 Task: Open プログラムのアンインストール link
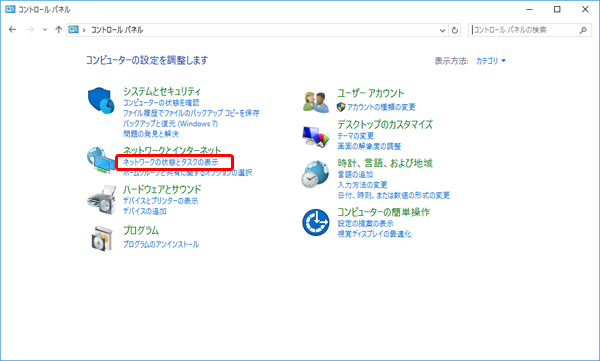point(161,244)
